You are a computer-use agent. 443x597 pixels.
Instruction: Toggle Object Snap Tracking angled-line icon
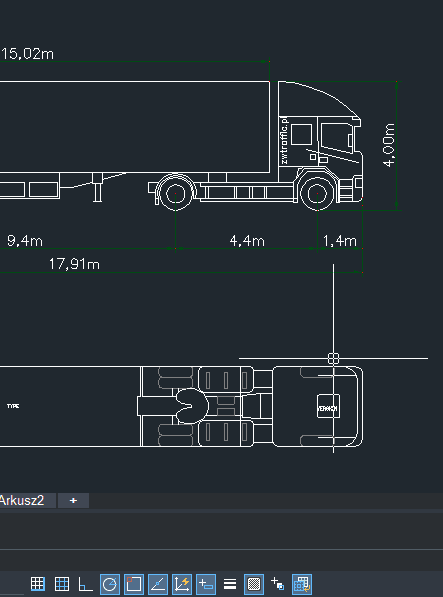point(158,584)
